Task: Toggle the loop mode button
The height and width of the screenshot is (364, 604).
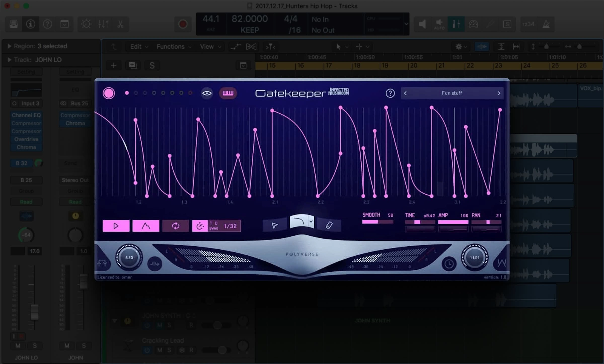Action: click(x=175, y=226)
